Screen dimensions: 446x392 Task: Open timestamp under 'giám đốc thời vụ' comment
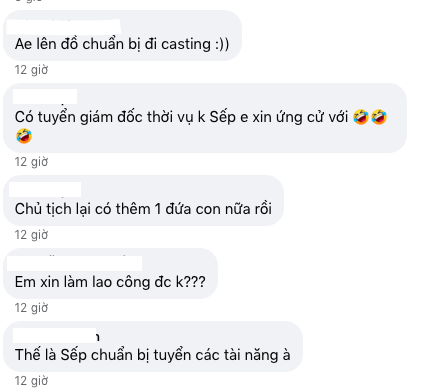coord(31,162)
